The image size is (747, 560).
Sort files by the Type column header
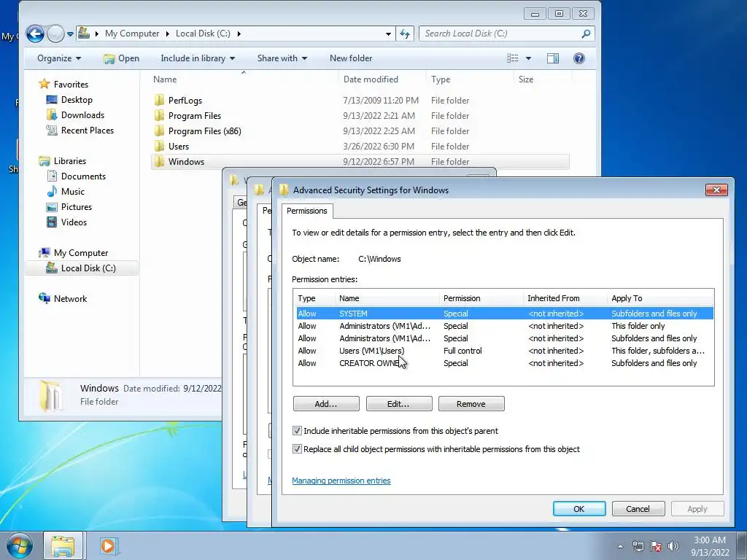pos(440,79)
